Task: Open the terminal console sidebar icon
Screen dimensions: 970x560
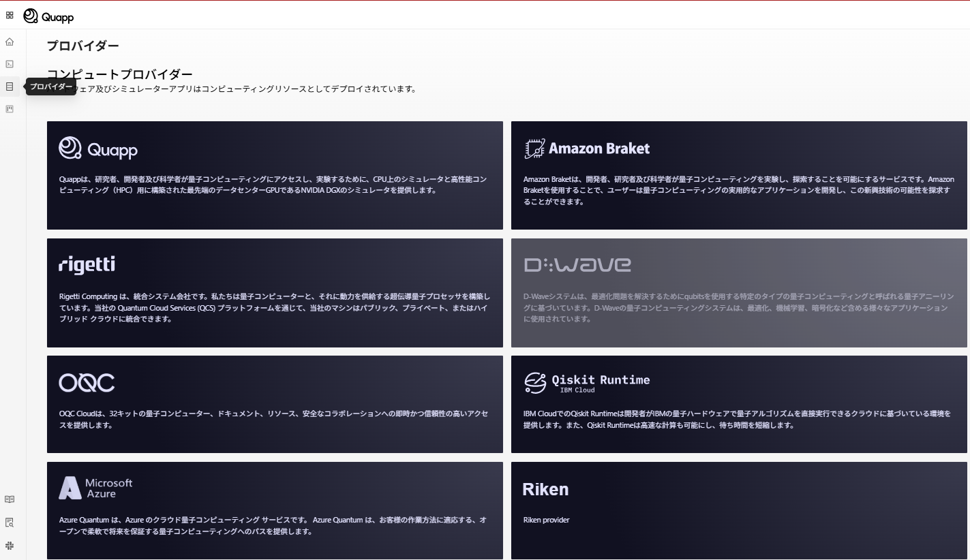Action: [10, 64]
